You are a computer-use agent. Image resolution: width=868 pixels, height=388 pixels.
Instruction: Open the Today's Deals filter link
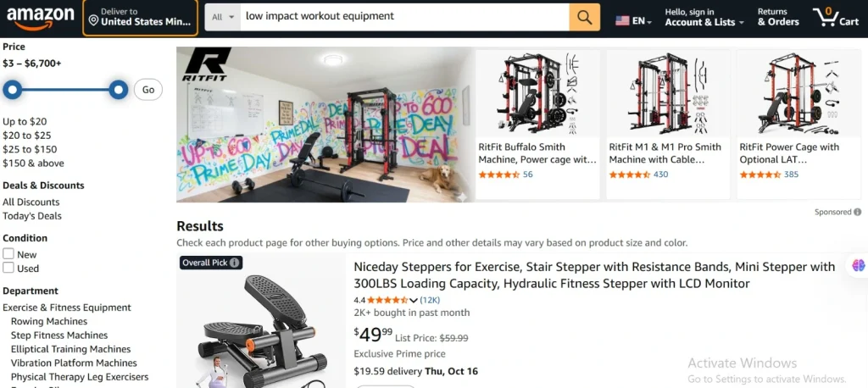click(x=32, y=216)
